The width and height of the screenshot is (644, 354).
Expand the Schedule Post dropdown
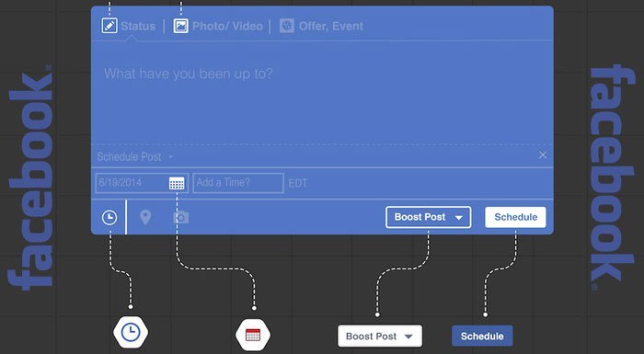(134, 156)
